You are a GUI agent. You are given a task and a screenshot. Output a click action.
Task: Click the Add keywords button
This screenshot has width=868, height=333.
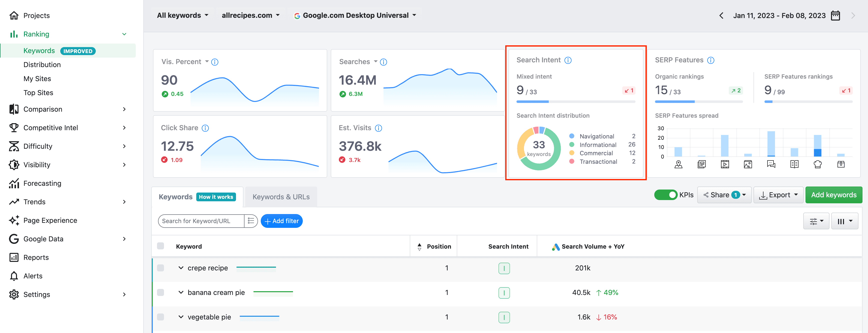[833, 195]
